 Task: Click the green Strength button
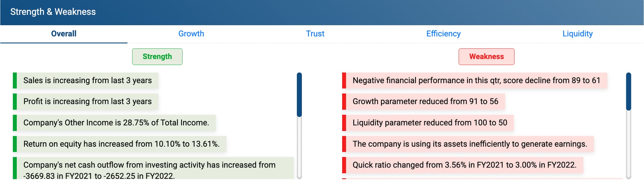tap(157, 56)
